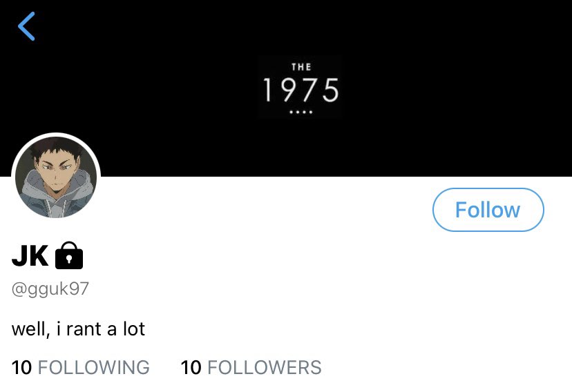Tap the bio text 'well, i rant a lot'
Image resolution: width=572 pixels, height=392 pixels.
pos(79,329)
